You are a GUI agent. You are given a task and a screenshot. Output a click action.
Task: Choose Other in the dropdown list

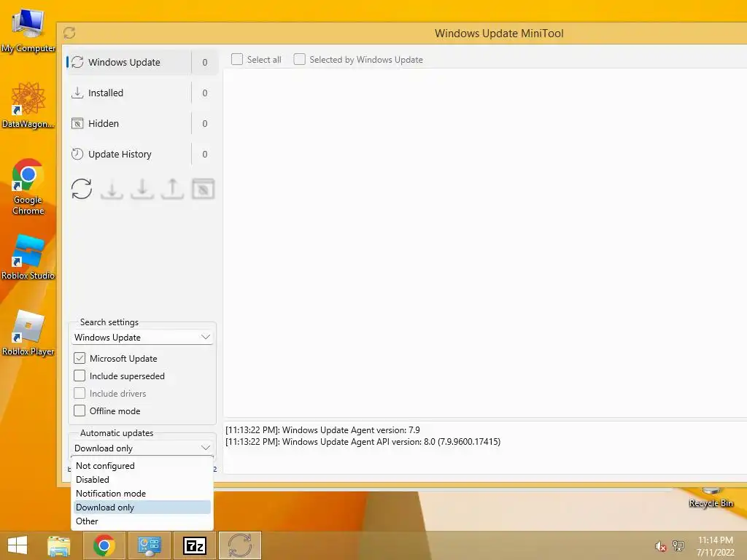point(142,521)
